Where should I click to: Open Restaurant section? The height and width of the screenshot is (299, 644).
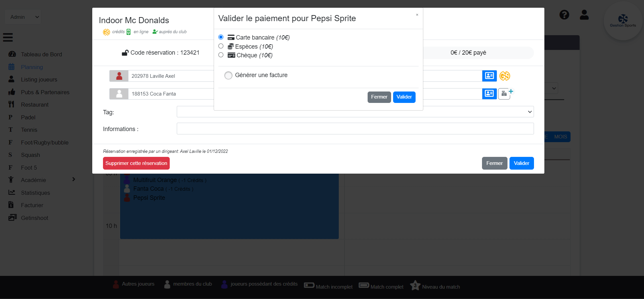point(35,105)
